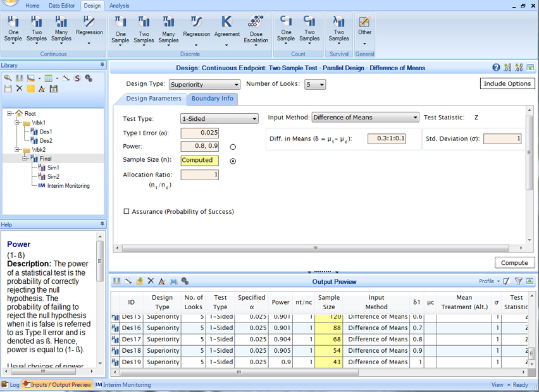Click the Allocation Ratio input field
The image size is (539, 392).
coord(200,175)
